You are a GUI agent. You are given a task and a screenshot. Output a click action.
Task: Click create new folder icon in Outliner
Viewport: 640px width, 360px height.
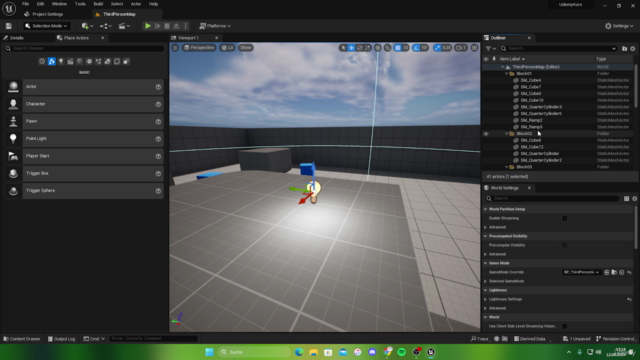[624, 49]
